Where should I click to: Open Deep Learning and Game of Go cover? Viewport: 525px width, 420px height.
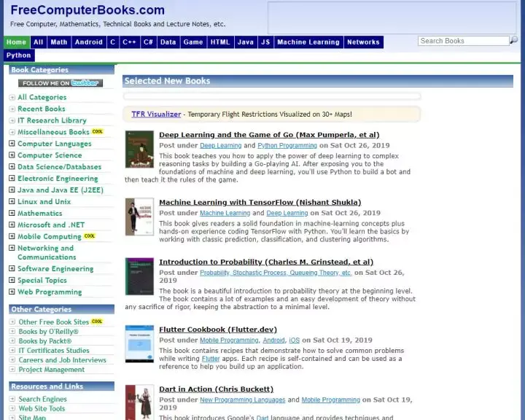139,149
